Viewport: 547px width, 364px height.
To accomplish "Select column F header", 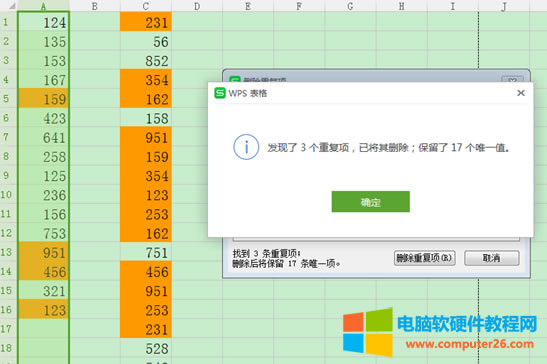I will [x=299, y=6].
